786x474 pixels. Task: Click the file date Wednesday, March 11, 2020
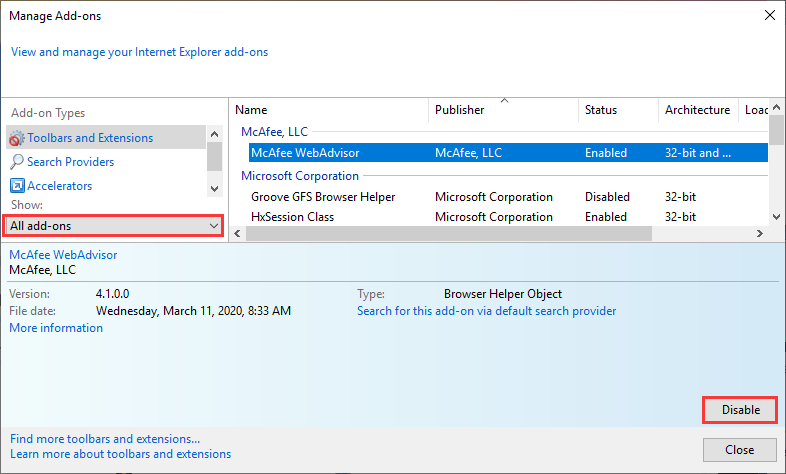pyautogui.click(x=193, y=311)
